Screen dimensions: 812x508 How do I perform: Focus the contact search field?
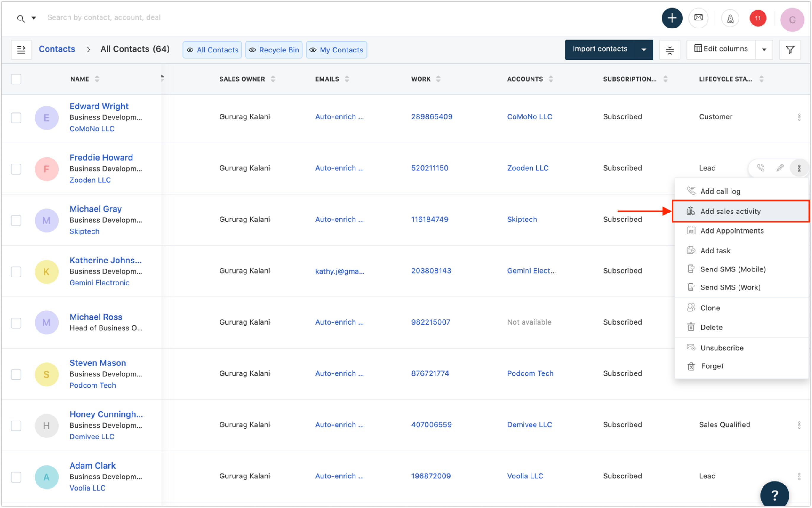(x=104, y=17)
